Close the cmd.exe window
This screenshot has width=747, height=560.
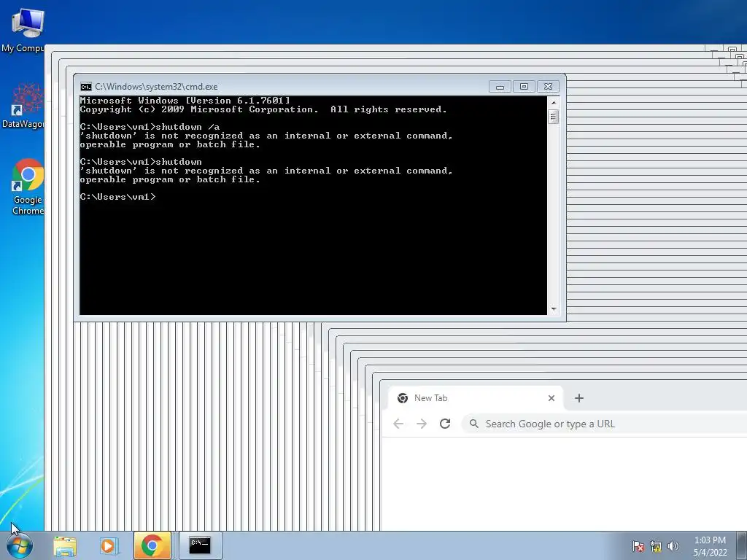pos(548,87)
